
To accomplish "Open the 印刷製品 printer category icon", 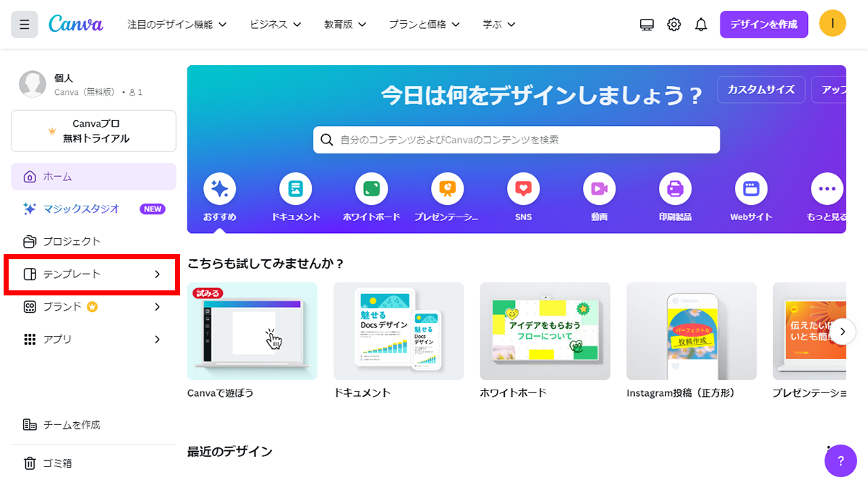I will click(x=676, y=190).
